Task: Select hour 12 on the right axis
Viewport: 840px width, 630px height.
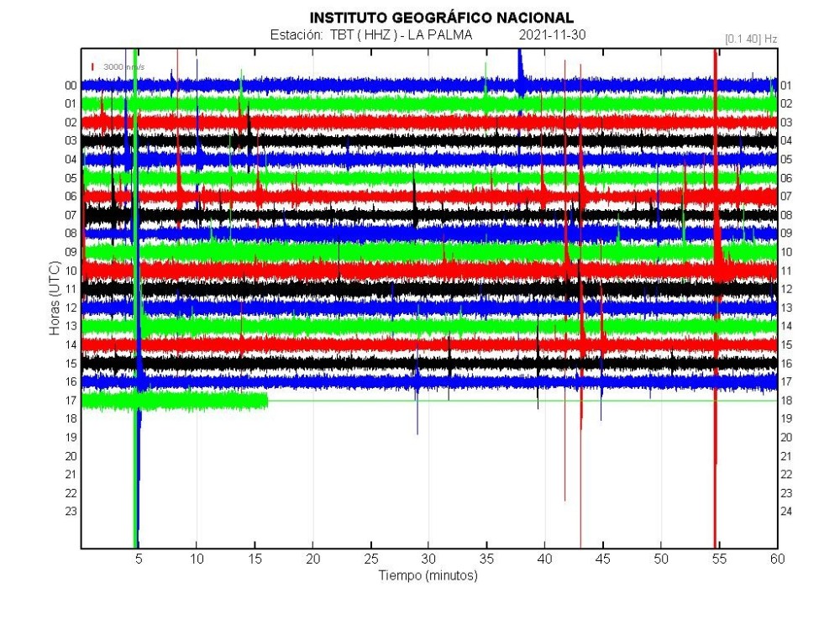Action: [x=786, y=289]
